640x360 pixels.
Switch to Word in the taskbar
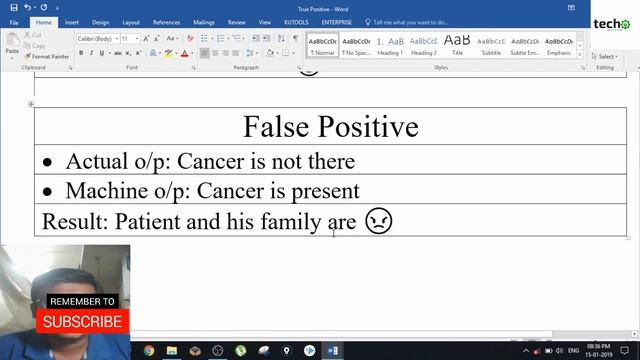point(332,350)
